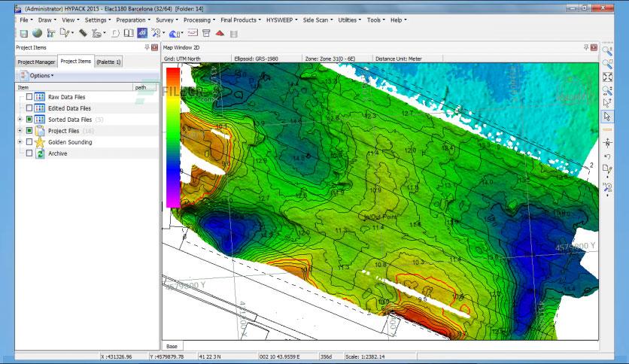The width and height of the screenshot is (629, 364).
Task: Click the document-with-pencil icon in map side toolbar
Action: 607,170
